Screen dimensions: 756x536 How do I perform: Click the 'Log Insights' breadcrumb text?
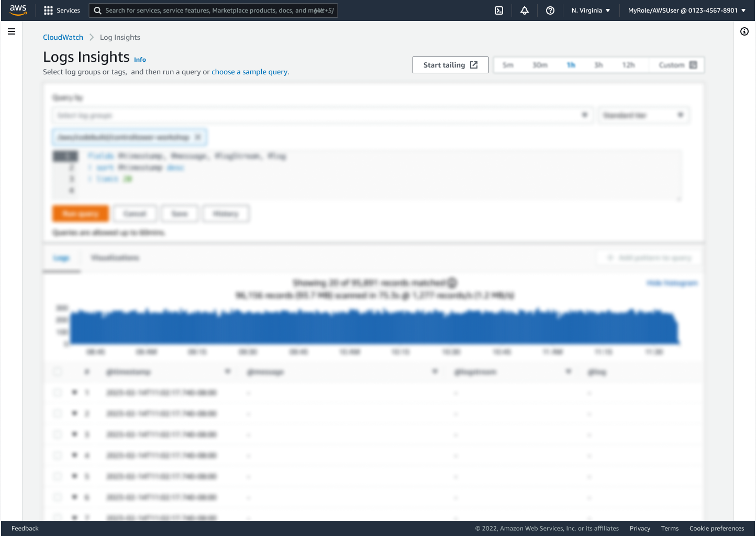coord(120,37)
